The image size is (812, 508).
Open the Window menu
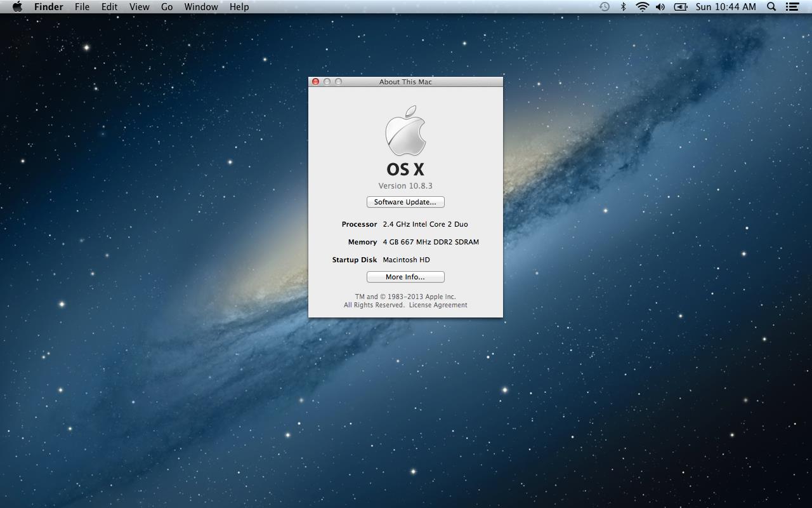coord(201,7)
